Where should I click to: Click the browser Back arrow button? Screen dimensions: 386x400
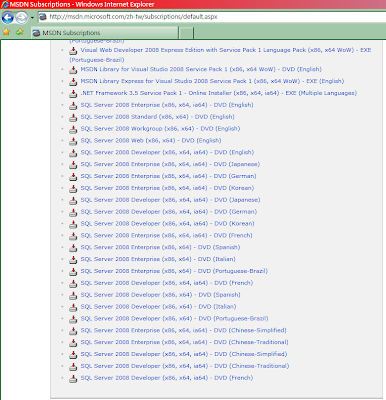[8, 17]
